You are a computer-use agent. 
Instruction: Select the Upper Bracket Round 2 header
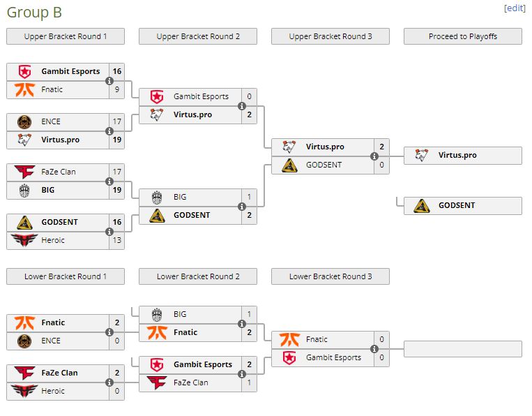(198, 36)
